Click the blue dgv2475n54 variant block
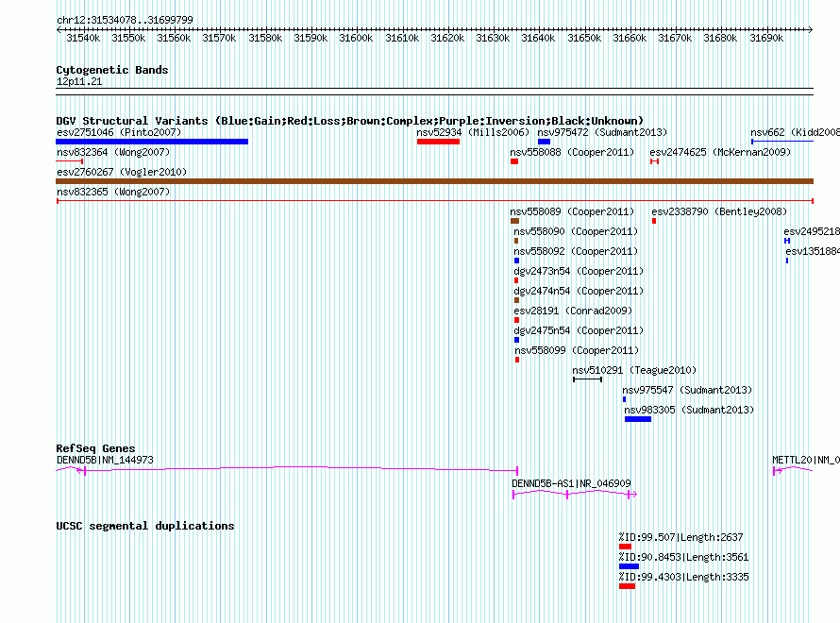The width and height of the screenshot is (840, 623). tap(516, 340)
